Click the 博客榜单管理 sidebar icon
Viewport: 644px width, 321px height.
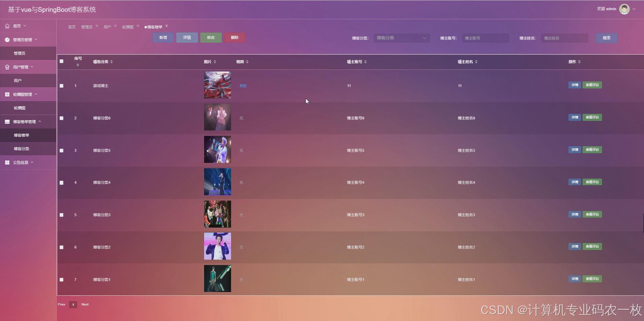coord(7,122)
